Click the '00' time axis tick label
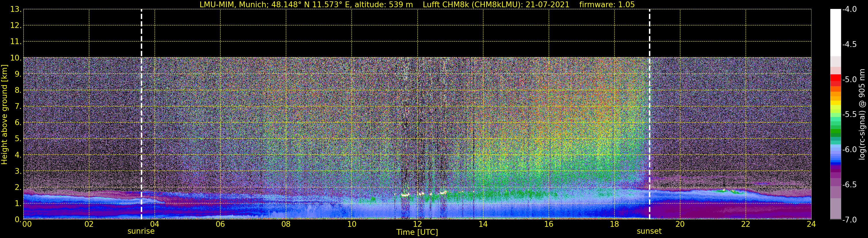Screen dimensions: 868x238 [27, 224]
